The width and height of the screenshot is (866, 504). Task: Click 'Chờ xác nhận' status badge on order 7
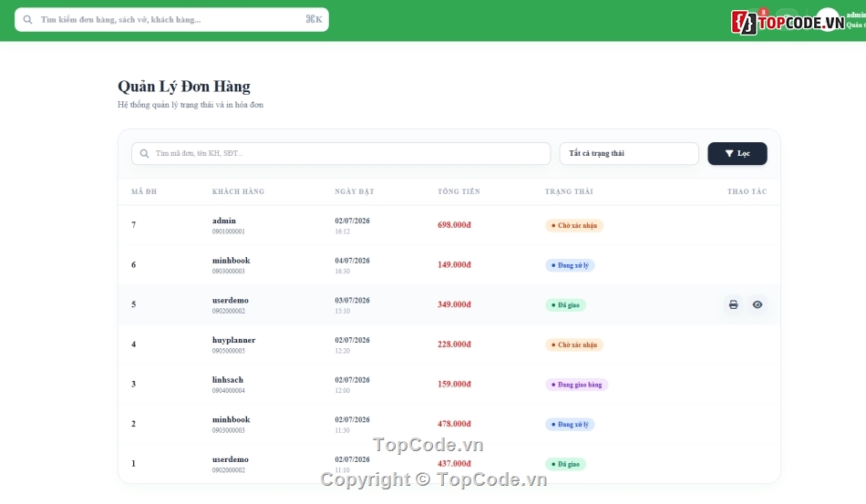pyautogui.click(x=574, y=225)
